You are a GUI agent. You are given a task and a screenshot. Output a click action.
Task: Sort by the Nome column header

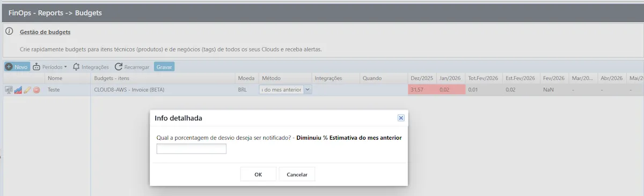pos(68,78)
